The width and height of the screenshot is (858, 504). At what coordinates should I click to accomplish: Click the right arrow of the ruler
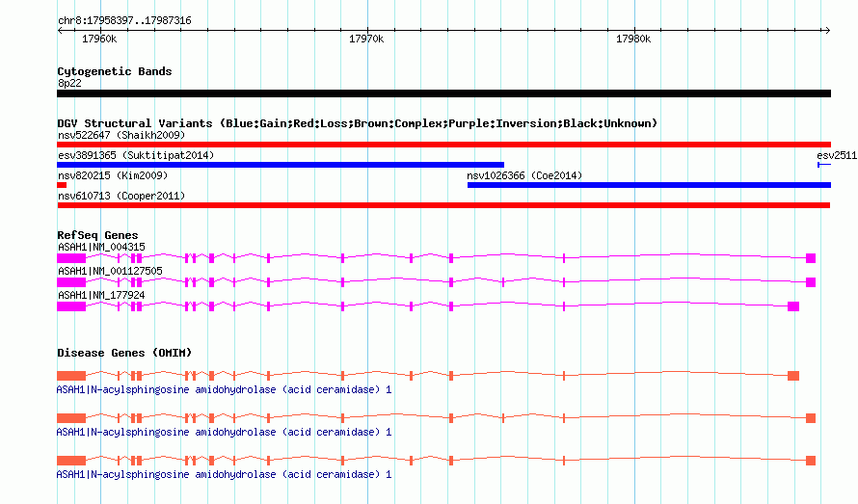coord(828,30)
